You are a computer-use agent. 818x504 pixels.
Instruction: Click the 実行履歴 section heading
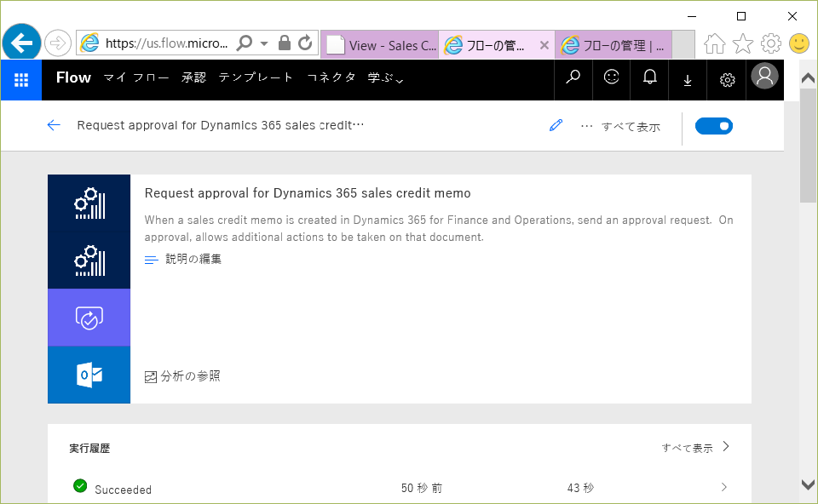tap(89, 448)
